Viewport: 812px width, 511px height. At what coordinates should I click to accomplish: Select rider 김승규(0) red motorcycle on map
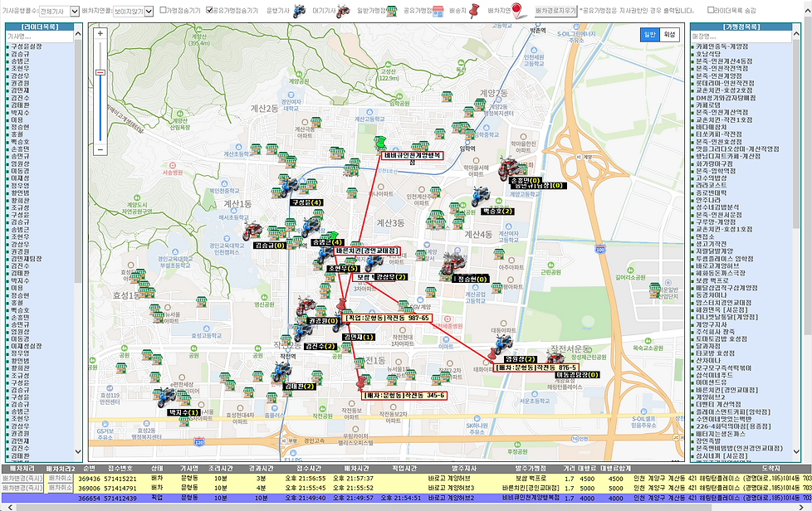tap(252, 231)
